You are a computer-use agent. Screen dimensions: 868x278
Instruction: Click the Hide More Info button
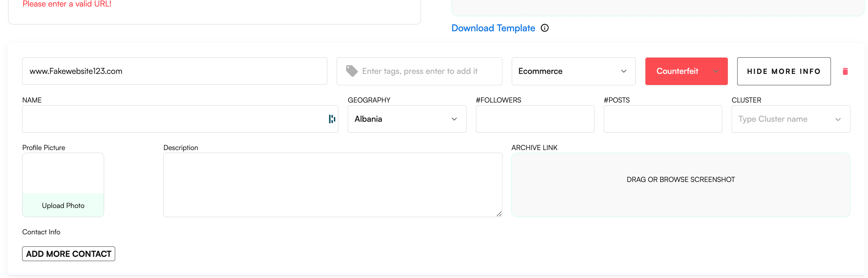pyautogui.click(x=783, y=71)
